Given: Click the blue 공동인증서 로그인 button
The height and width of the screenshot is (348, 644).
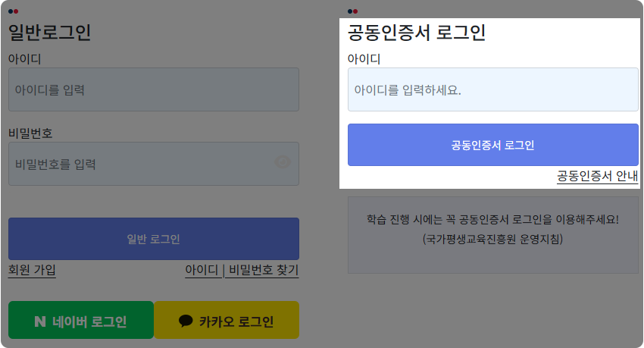Looking at the screenshot, I should pos(493,145).
